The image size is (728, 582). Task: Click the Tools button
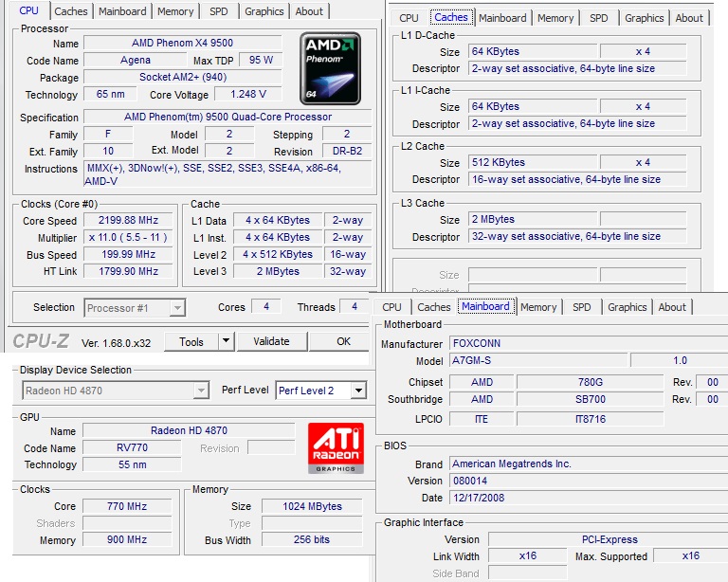tap(191, 341)
